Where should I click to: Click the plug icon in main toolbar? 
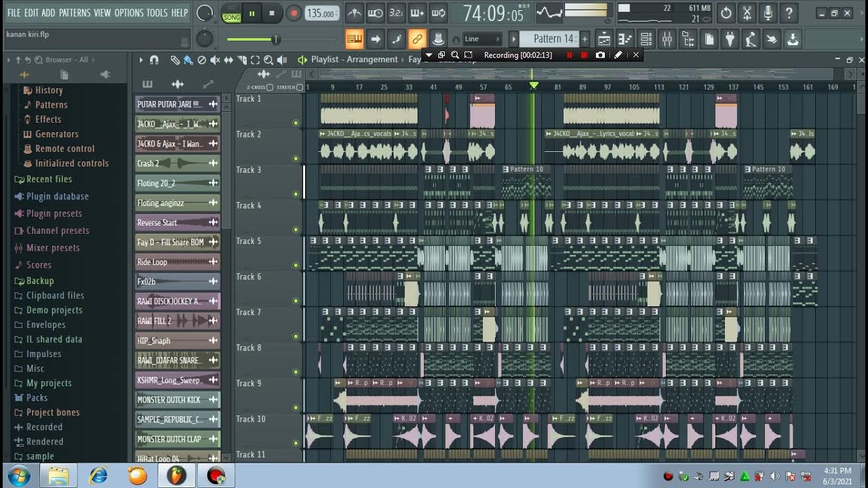[730, 39]
